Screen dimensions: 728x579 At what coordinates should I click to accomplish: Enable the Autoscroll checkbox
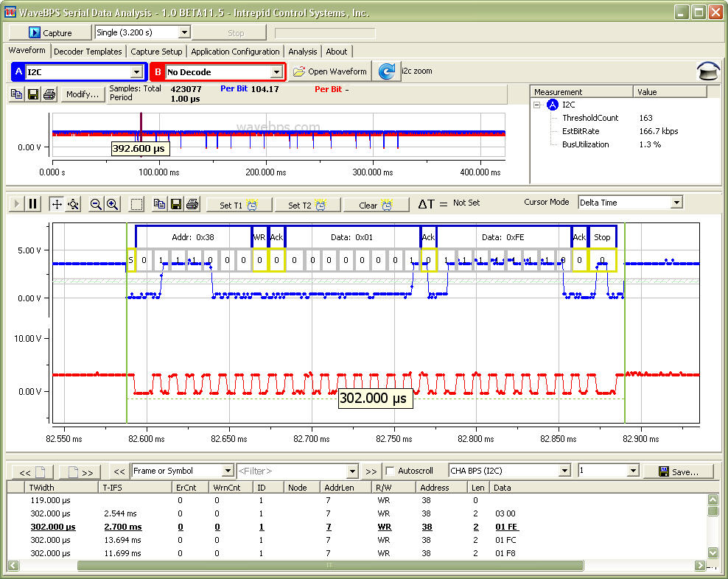click(390, 471)
